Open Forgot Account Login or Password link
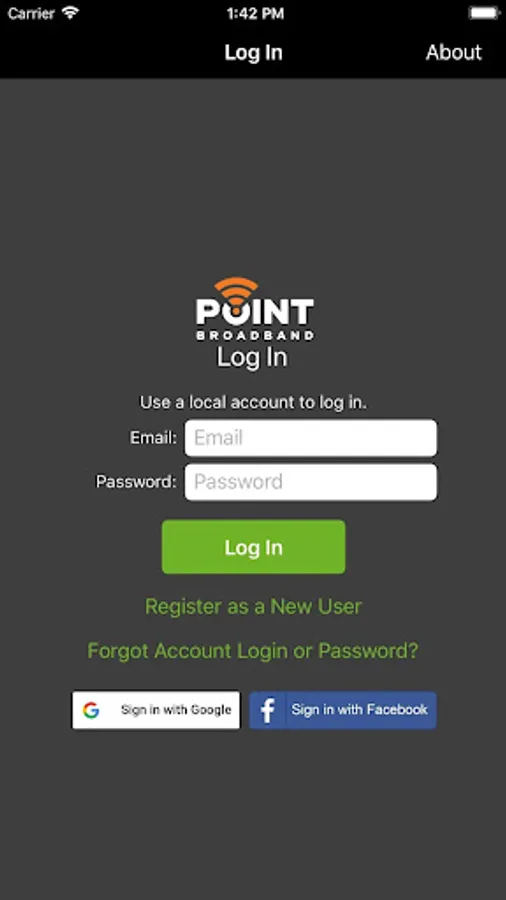The height and width of the screenshot is (900, 506). (x=253, y=651)
